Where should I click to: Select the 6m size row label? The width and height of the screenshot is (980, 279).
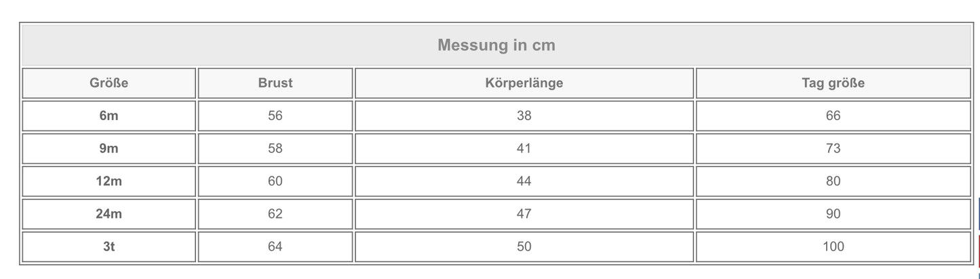click(x=109, y=116)
